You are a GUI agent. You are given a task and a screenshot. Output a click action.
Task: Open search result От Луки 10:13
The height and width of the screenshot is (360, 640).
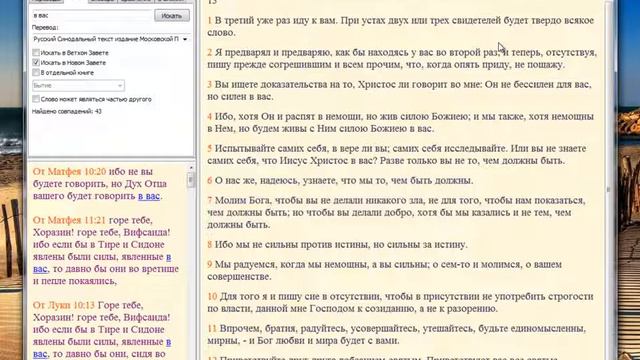coord(64,305)
